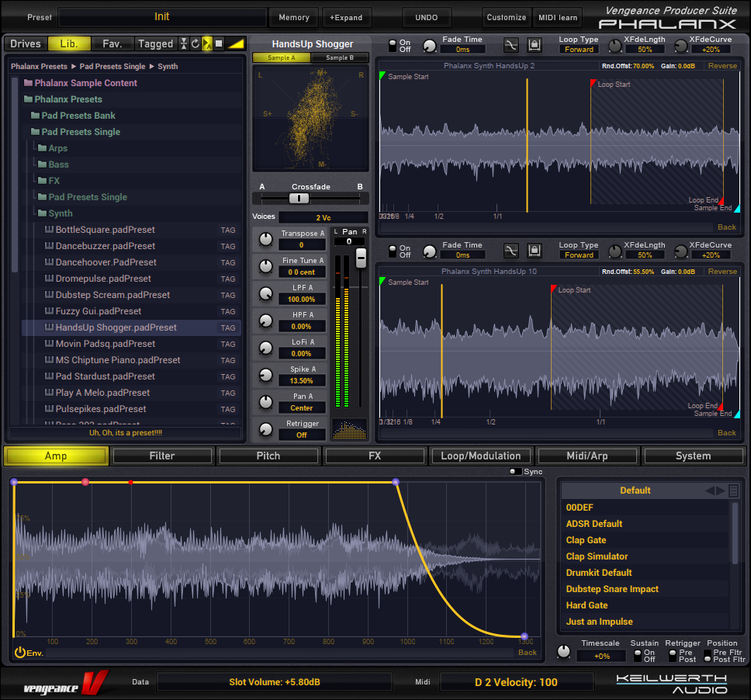Switch to the Fav. browser tab

112,43
